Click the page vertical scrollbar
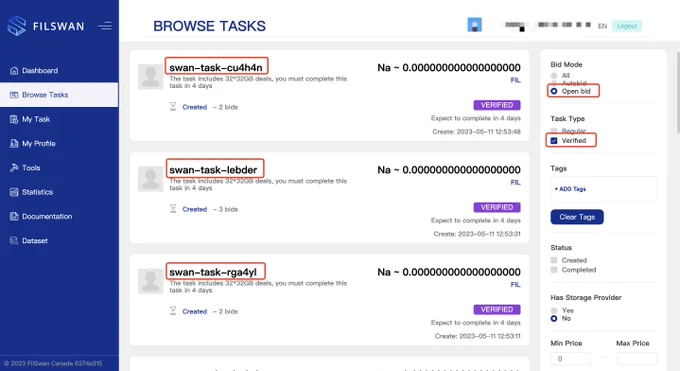Screen dimensions: 680x371 coord(677,93)
